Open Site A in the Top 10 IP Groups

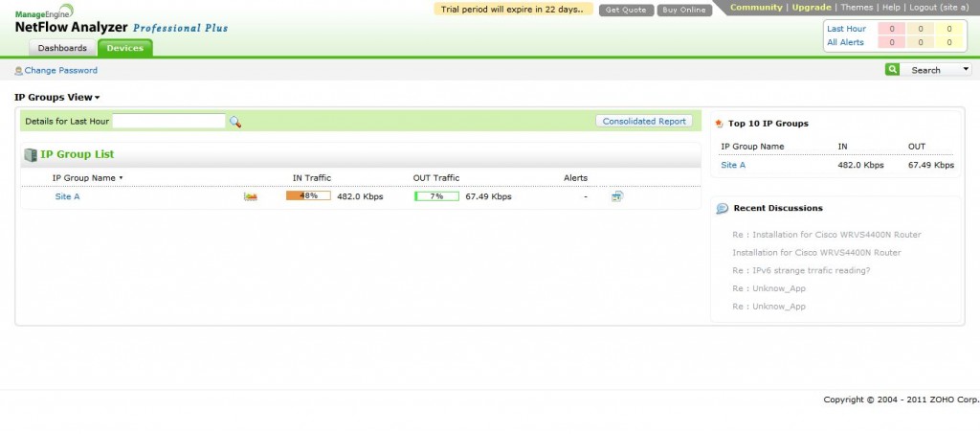click(x=733, y=165)
